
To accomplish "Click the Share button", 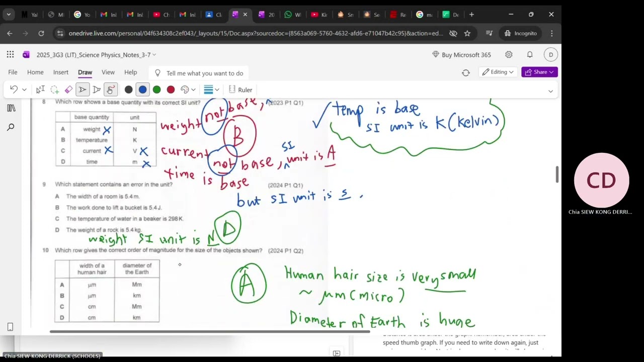I will point(539,72).
